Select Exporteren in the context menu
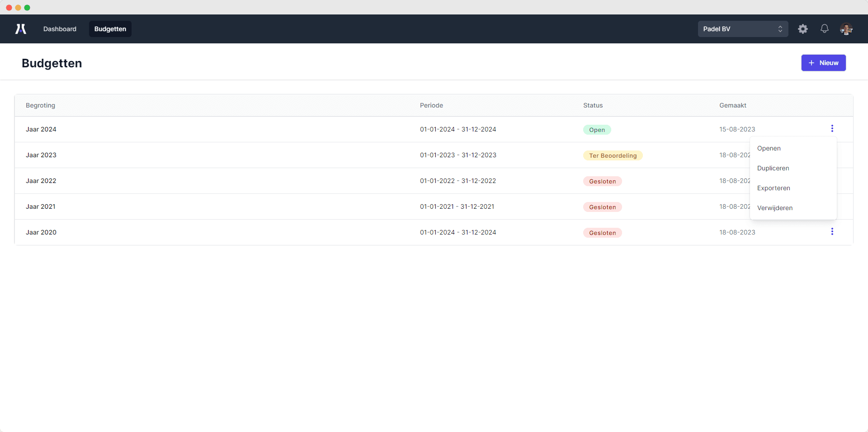The image size is (868, 432). tap(774, 188)
